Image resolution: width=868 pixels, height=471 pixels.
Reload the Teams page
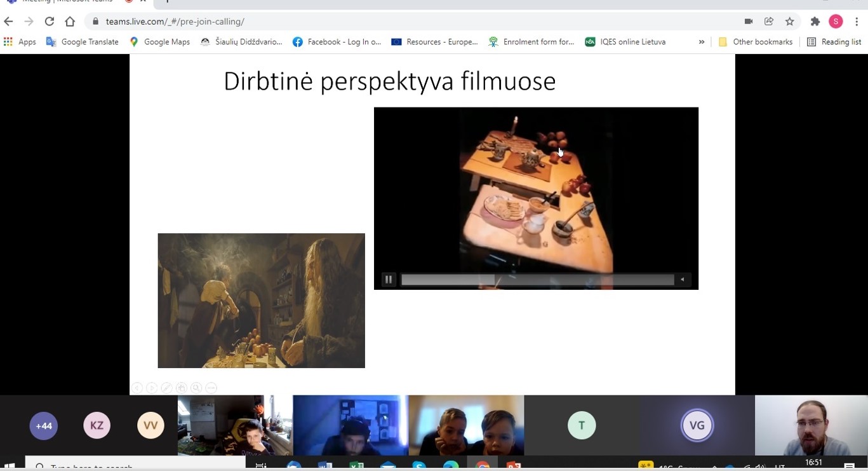[50, 22]
